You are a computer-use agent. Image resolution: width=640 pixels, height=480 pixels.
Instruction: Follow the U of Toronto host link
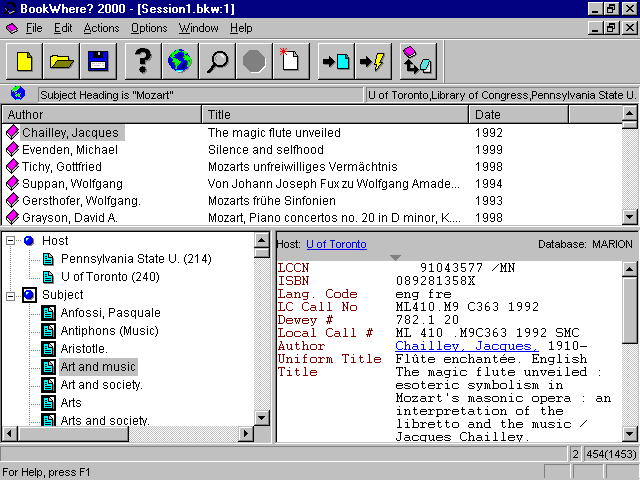[x=336, y=244]
